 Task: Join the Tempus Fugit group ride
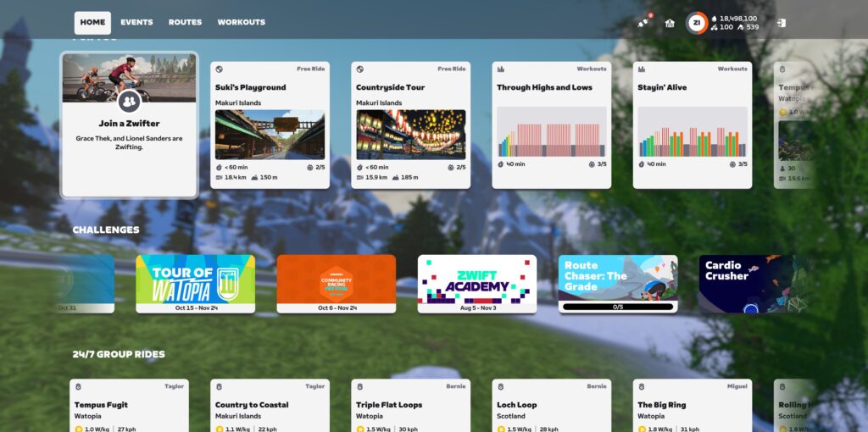129,406
